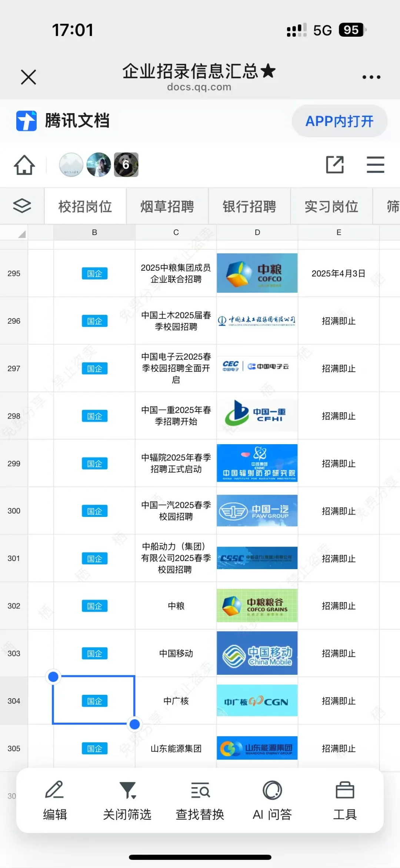Tap 关闭筛选 filter tool
The width and height of the screenshot is (400, 868).
[x=127, y=801]
